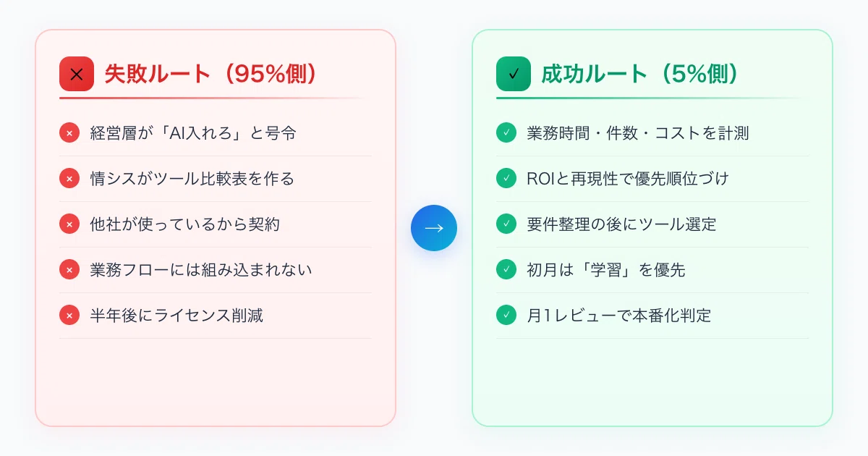Click the red x icon next to 他社が使っているから契約

(x=69, y=224)
